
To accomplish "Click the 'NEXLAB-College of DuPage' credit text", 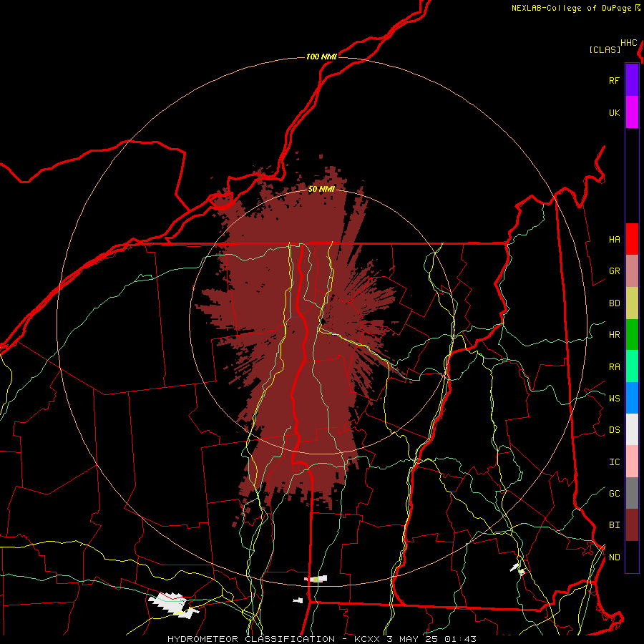I will point(571,8).
